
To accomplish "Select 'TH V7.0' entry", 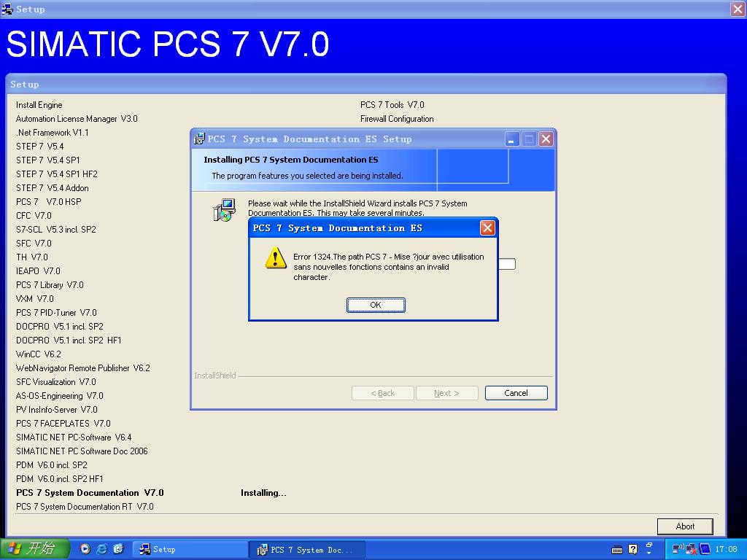I will pos(32,257).
